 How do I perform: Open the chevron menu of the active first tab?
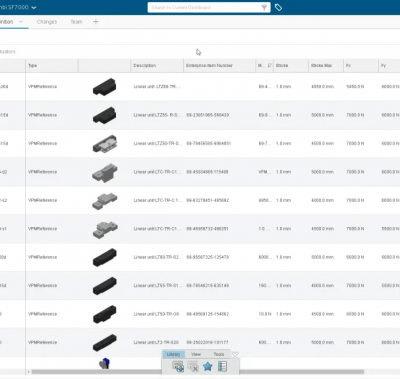21,22
